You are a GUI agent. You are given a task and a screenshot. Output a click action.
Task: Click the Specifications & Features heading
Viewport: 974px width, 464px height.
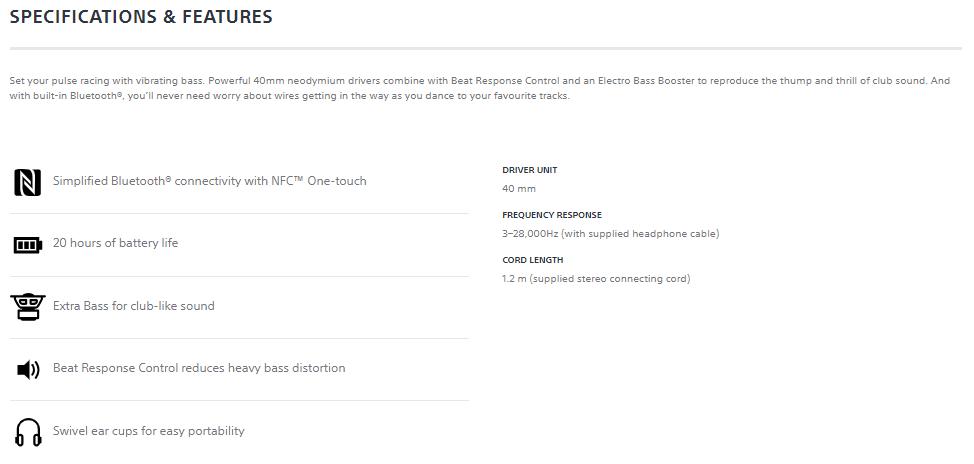coord(141,17)
